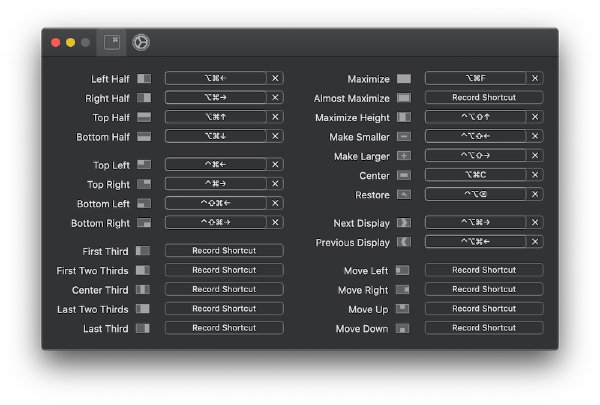The image size is (600, 405).
Task: Record a shortcut for Almost Maximize
Action: tap(484, 97)
